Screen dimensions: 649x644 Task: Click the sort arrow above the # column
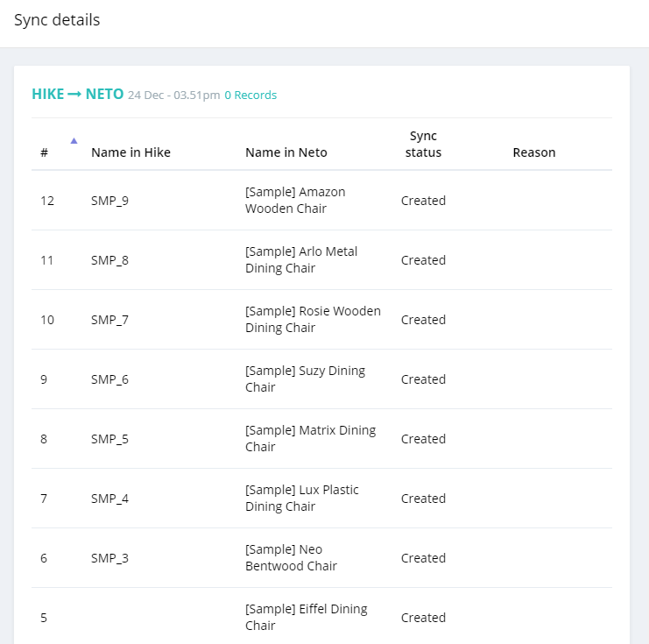pyautogui.click(x=74, y=140)
